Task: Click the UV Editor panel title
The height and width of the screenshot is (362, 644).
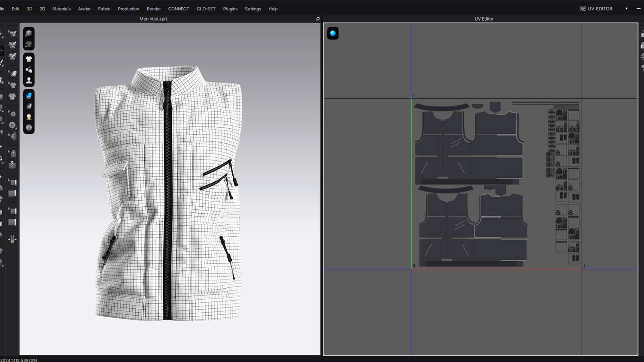Action: (x=484, y=19)
